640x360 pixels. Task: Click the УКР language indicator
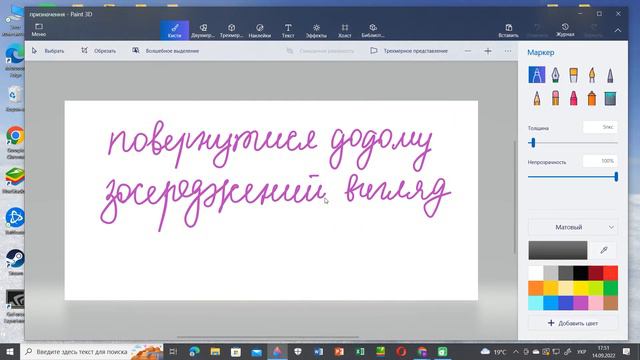tap(581, 351)
